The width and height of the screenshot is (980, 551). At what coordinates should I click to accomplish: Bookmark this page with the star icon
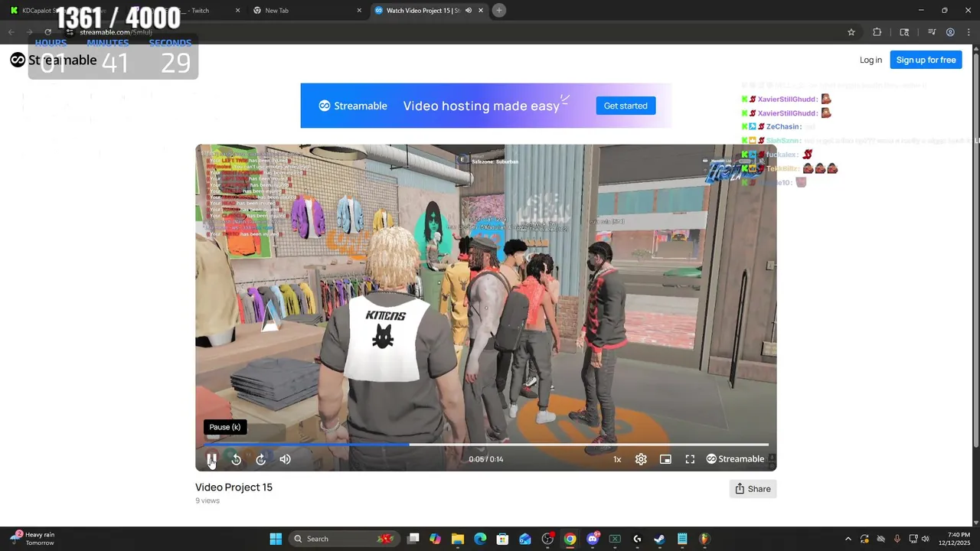tap(851, 32)
